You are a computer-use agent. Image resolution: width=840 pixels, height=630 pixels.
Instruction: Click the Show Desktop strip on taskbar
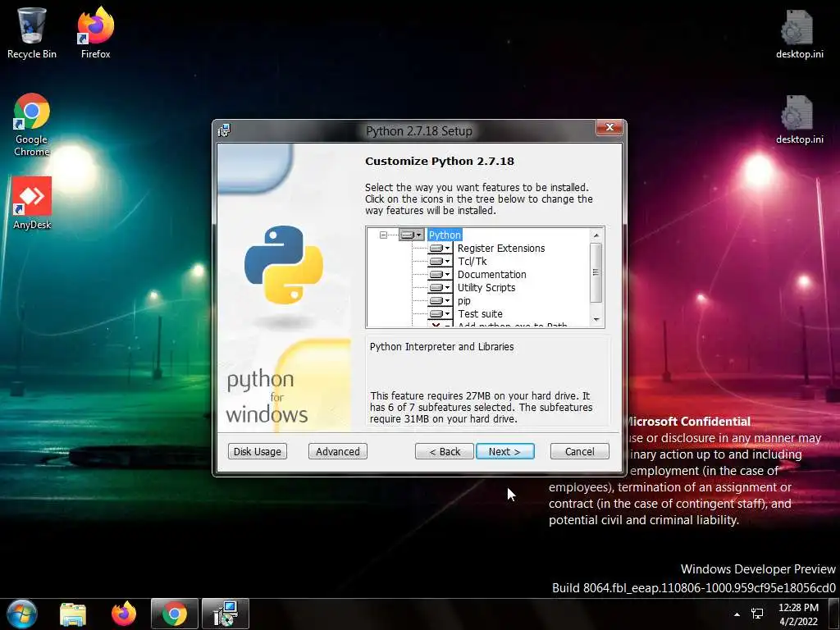(x=835, y=614)
